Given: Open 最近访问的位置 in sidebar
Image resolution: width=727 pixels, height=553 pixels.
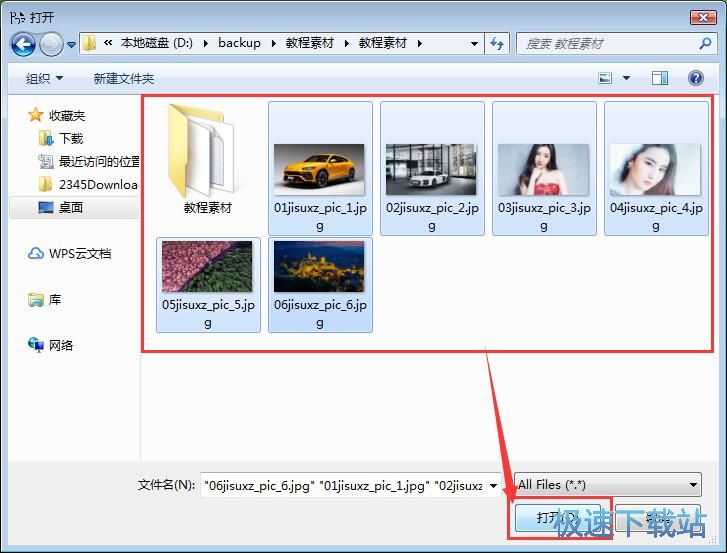Looking at the screenshot, I should 99,161.
